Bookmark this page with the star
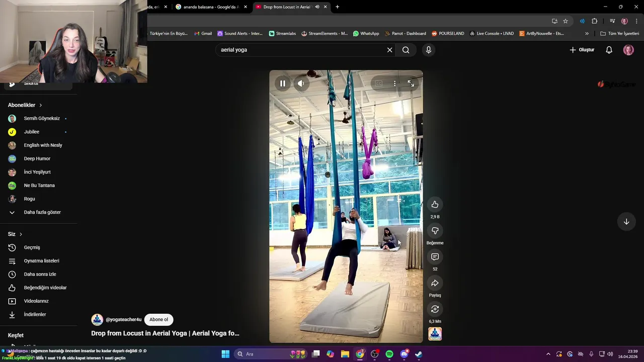The image size is (644, 362). (x=566, y=21)
